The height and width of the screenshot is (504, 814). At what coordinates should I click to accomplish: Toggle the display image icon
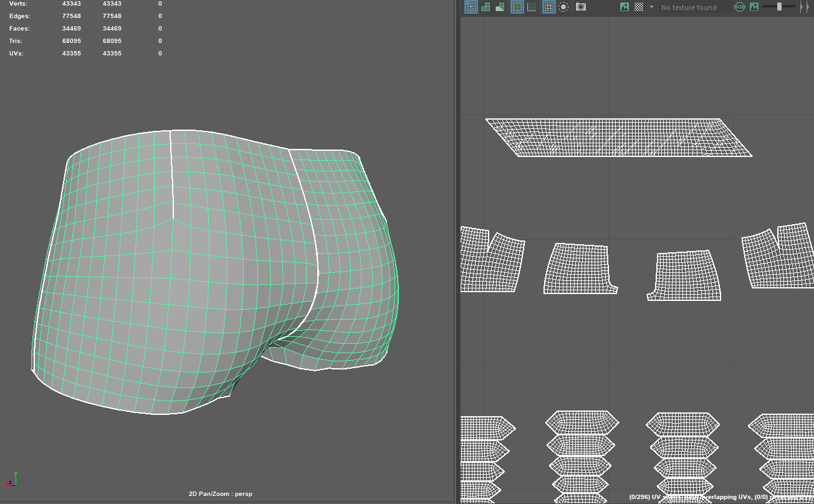click(625, 7)
